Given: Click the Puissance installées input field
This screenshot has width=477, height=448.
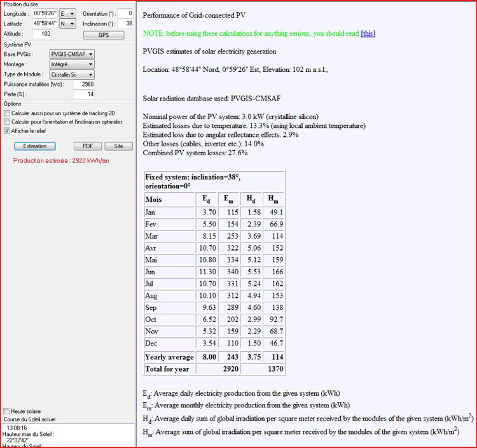Looking at the screenshot, I should (x=84, y=84).
